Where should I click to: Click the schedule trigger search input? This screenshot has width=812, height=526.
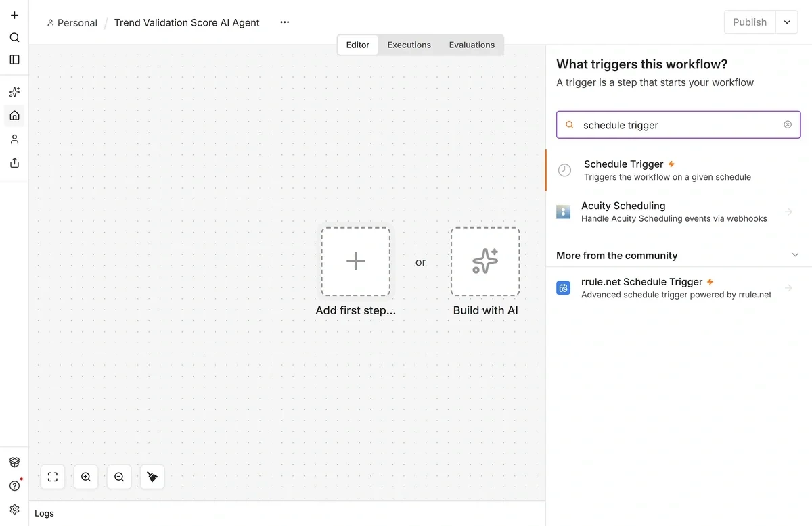(679, 125)
